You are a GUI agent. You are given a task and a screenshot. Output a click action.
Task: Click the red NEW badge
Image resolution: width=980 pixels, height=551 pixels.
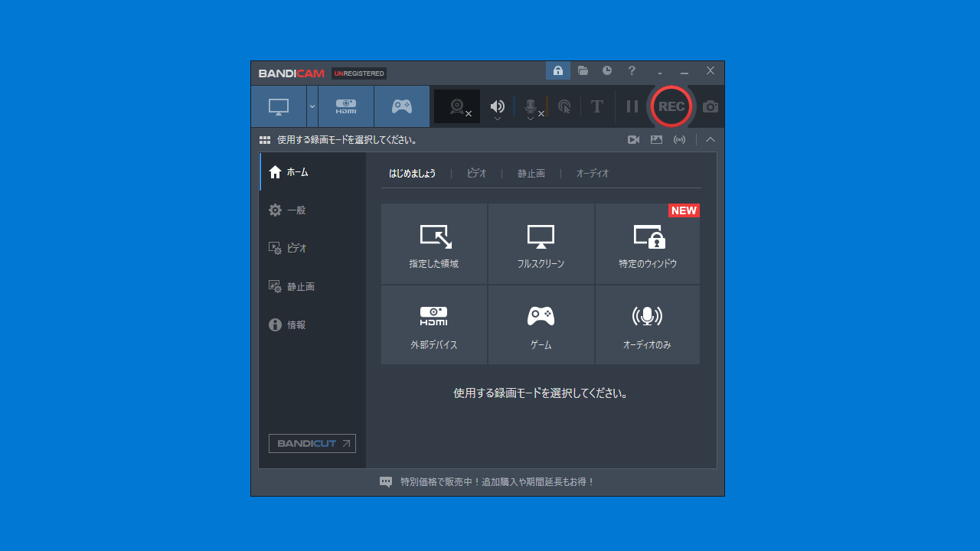tap(684, 210)
